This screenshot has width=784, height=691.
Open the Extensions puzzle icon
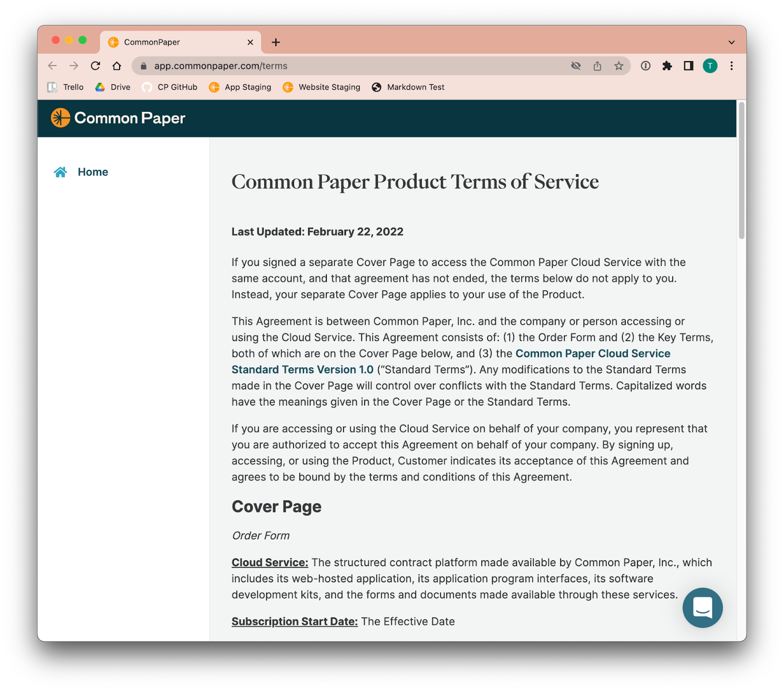667,66
